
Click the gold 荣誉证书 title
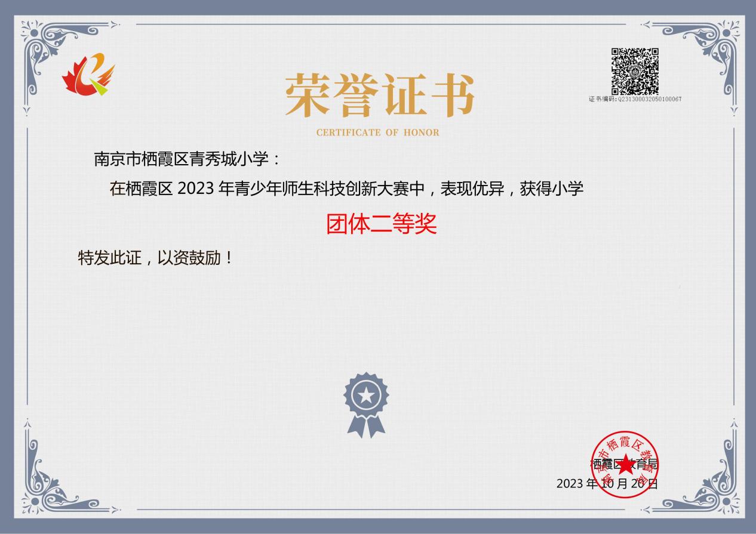[379, 95]
